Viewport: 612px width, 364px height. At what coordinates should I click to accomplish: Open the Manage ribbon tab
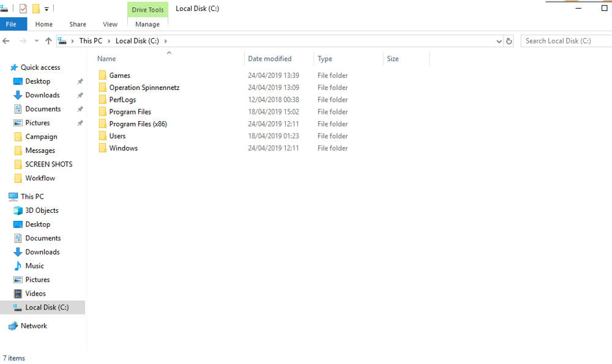[147, 24]
